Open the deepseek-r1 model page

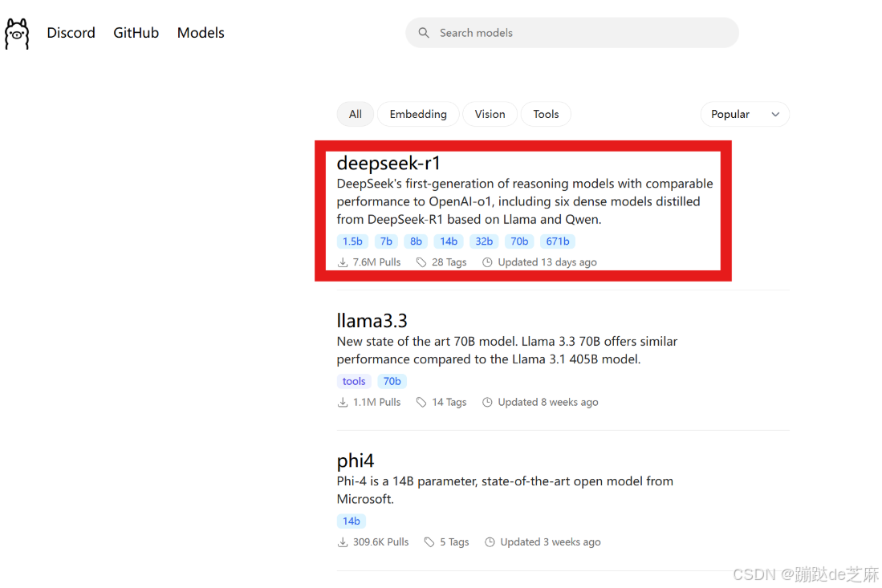(388, 163)
